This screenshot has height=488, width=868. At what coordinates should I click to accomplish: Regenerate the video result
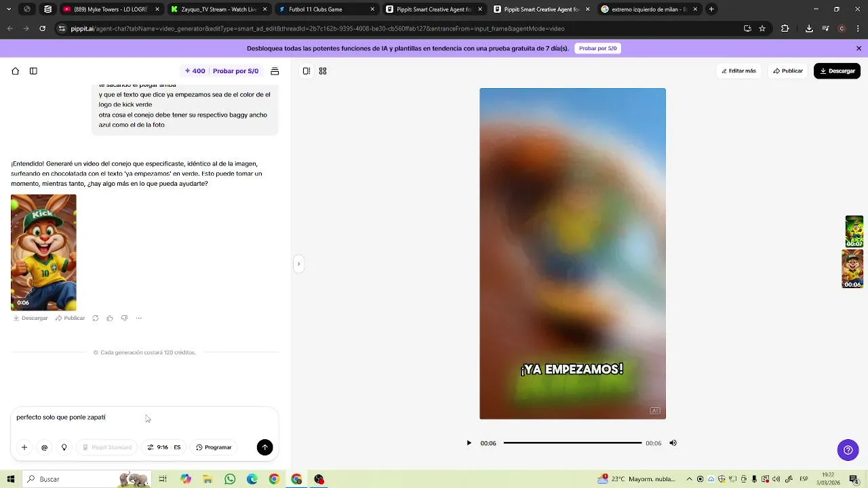pos(95,318)
